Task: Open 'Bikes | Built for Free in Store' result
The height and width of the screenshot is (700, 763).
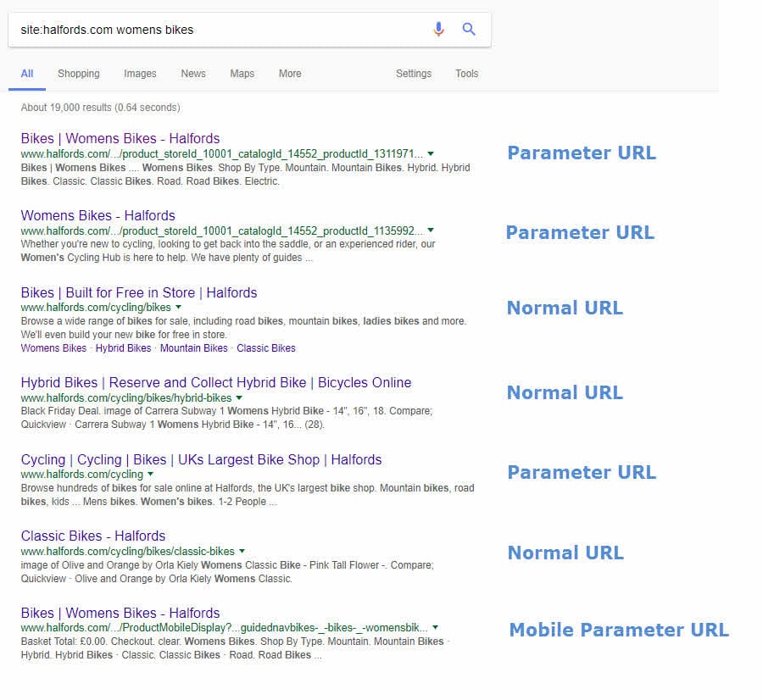Action: (139, 292)
